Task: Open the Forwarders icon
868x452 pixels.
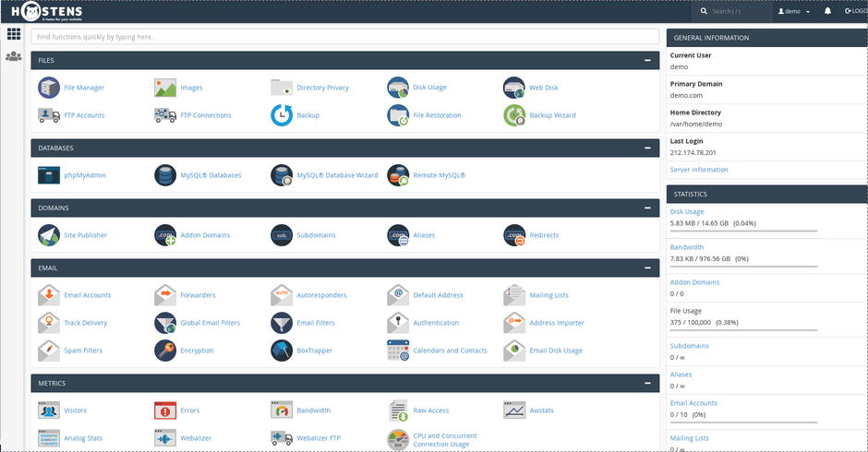Action: (165, 295)
